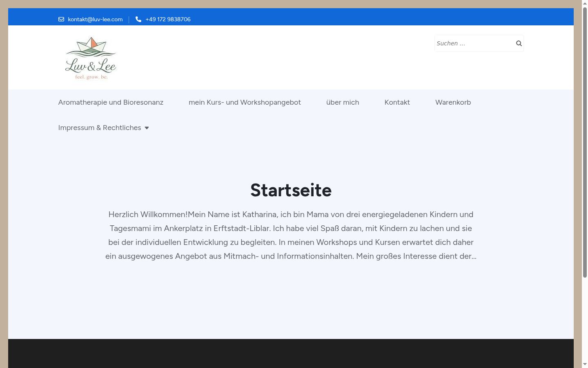Viewport: 588px width, 368px height.
Task: Go to mein Kurs- und Workshopangebot
Action: (245, 102)
